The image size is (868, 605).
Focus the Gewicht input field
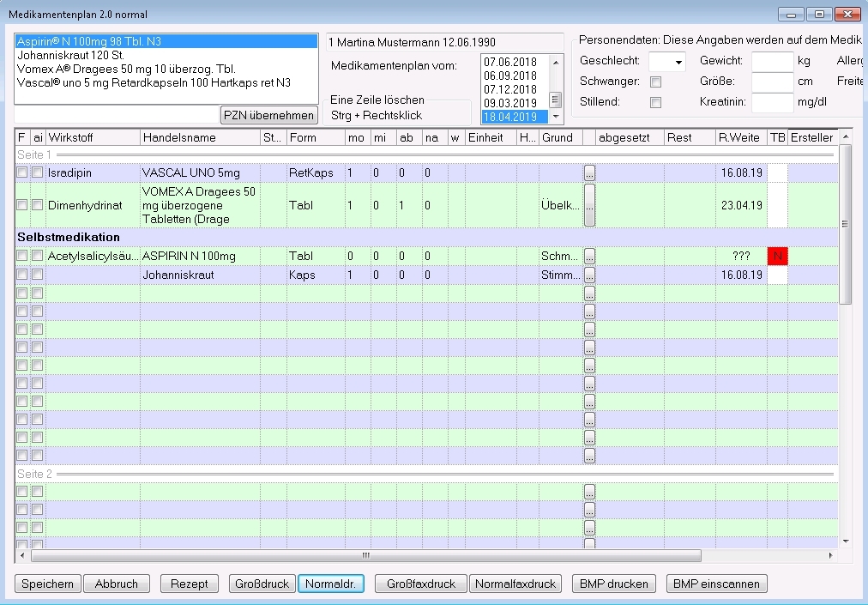[x=772, y=62]
